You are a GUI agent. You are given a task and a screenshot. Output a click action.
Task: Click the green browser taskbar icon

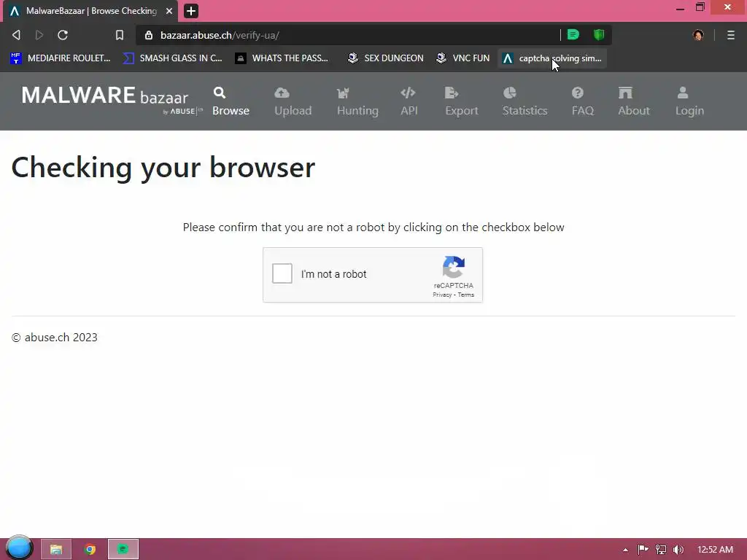click(x=123, y=549)
